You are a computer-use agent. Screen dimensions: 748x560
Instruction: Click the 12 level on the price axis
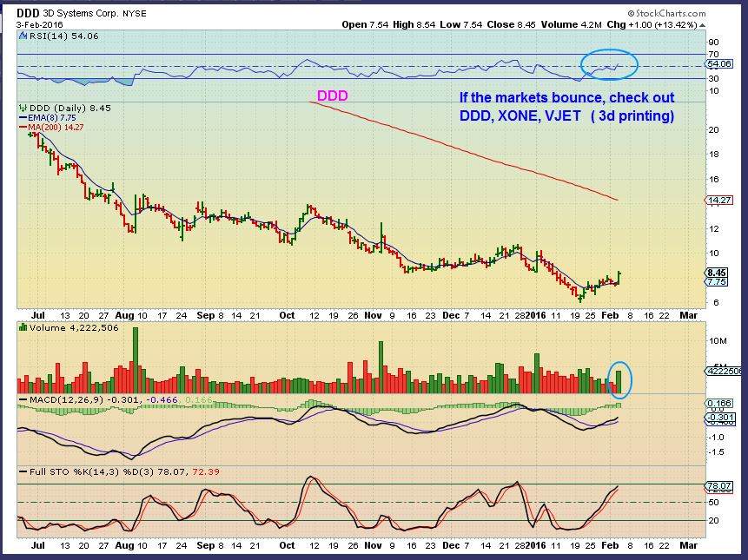pos(713,228)
